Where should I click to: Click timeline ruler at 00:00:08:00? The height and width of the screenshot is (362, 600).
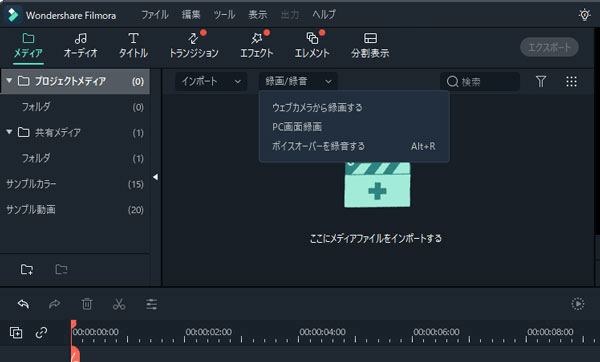pos(550,332)
